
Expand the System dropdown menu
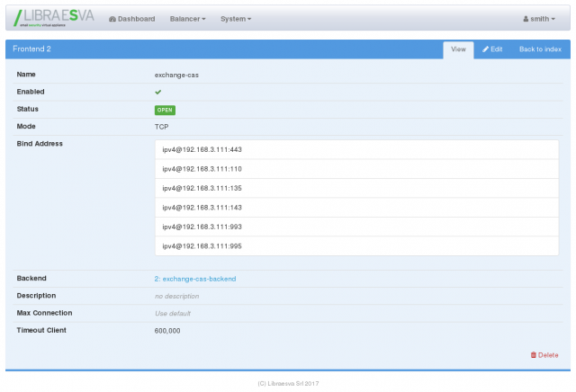pos(236,19)
